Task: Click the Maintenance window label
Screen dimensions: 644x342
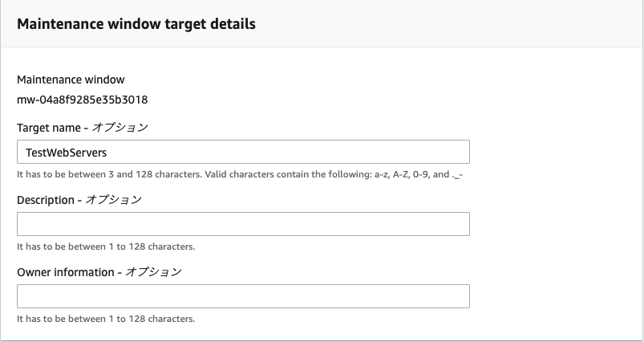Action: tap(71, 79)
